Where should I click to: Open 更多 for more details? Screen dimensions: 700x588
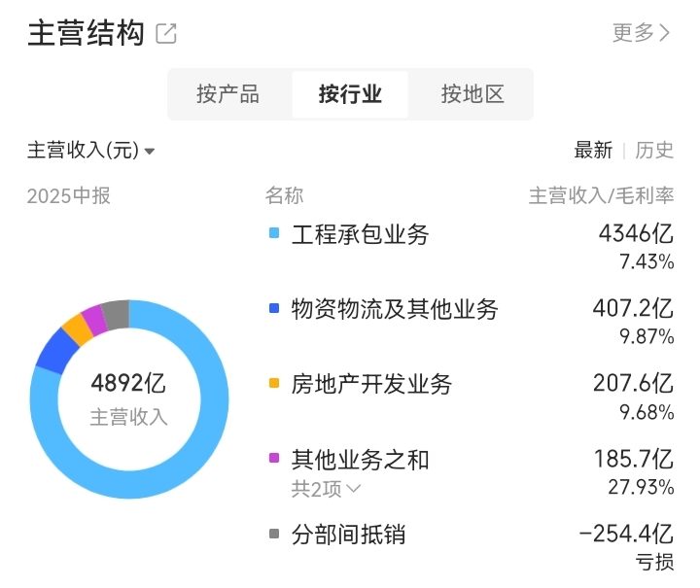coord(641,33)
